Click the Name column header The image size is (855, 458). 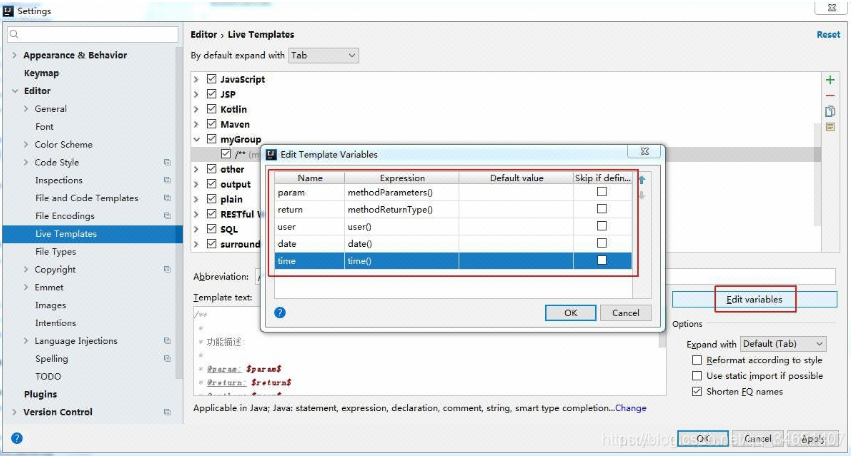pos(310,178)
